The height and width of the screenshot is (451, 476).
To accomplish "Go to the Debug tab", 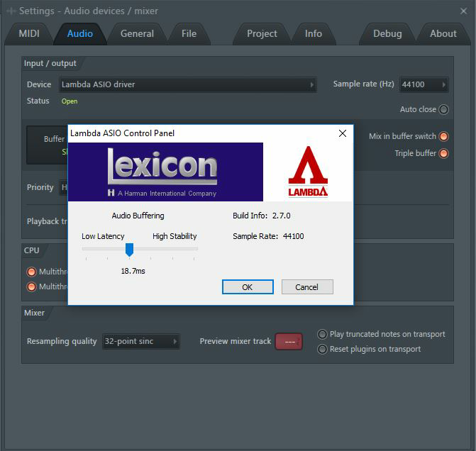I will 387,34.
